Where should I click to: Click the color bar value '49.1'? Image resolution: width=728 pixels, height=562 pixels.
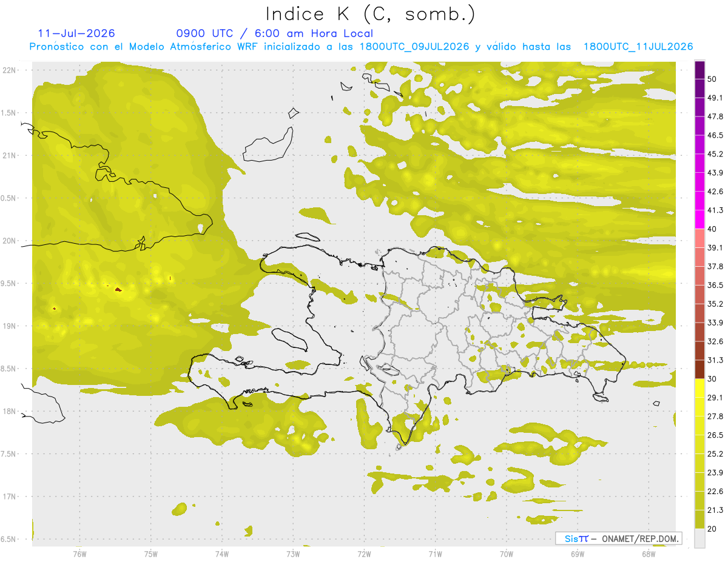click(x=715, y=98)
